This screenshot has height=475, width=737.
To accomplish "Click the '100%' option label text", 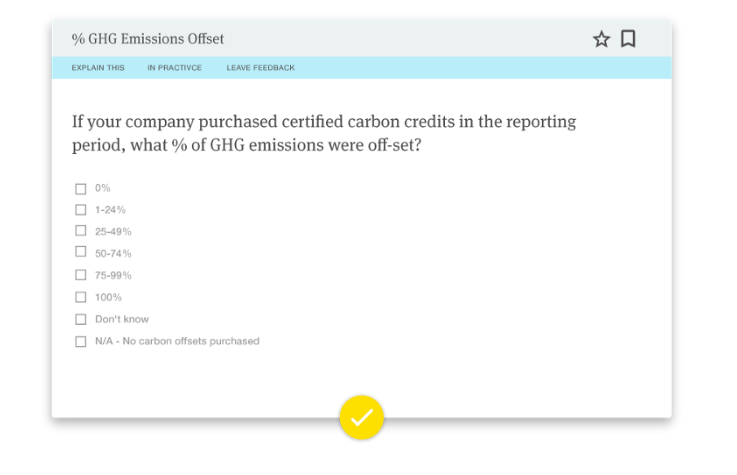I will (108, 297).
